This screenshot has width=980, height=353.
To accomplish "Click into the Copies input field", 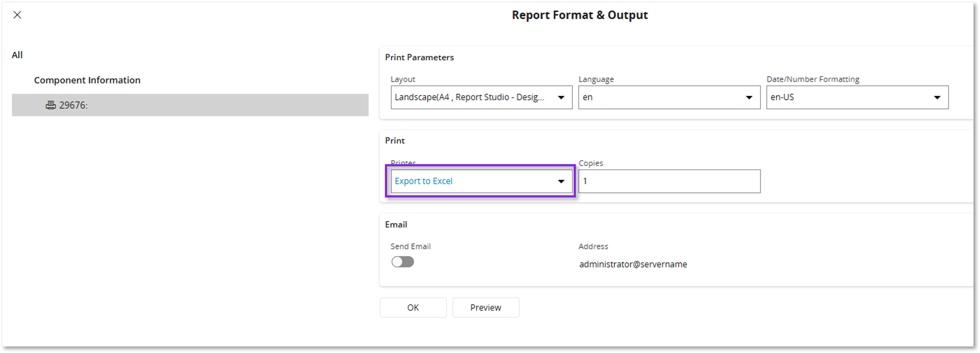I will pos(669,181).
